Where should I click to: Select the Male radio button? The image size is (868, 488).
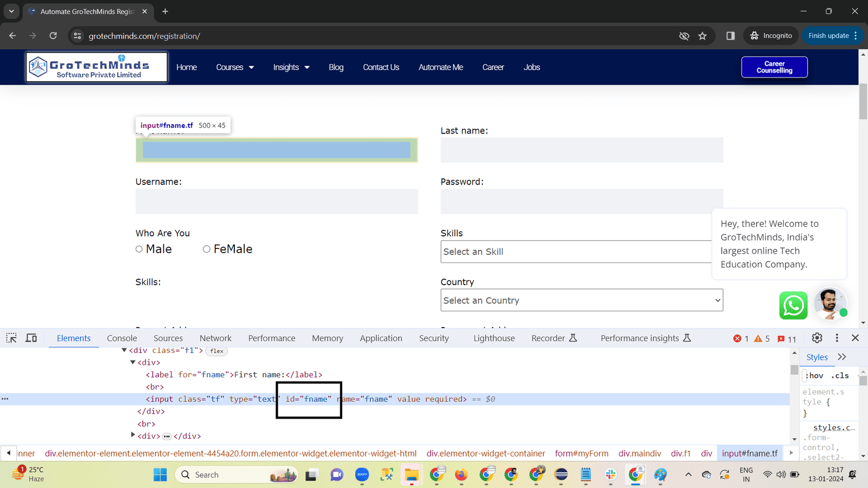tap(139, 249)
